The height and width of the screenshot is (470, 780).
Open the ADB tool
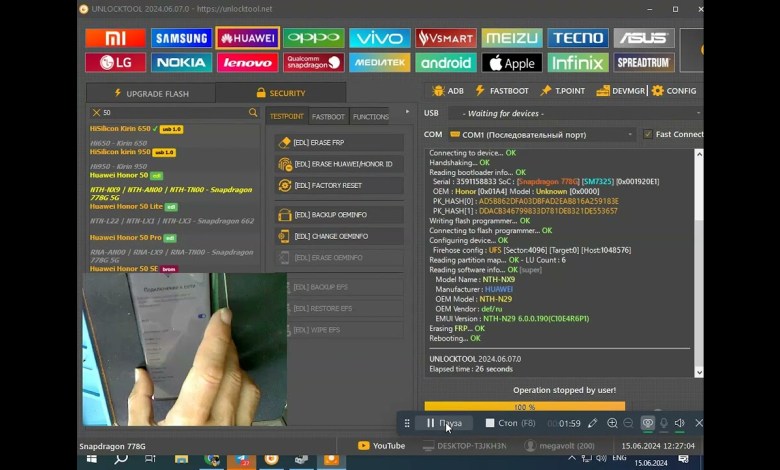(x=447, y=91)
